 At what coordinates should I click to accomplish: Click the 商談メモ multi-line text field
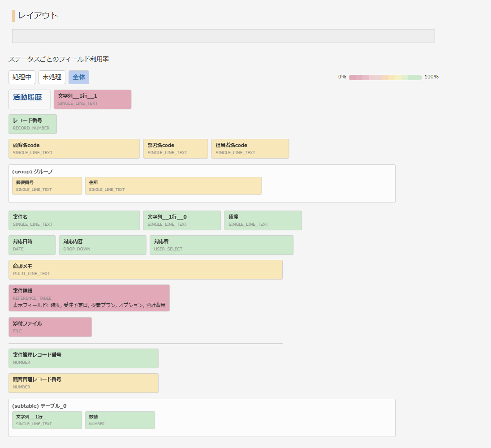(x=145, y=269)
